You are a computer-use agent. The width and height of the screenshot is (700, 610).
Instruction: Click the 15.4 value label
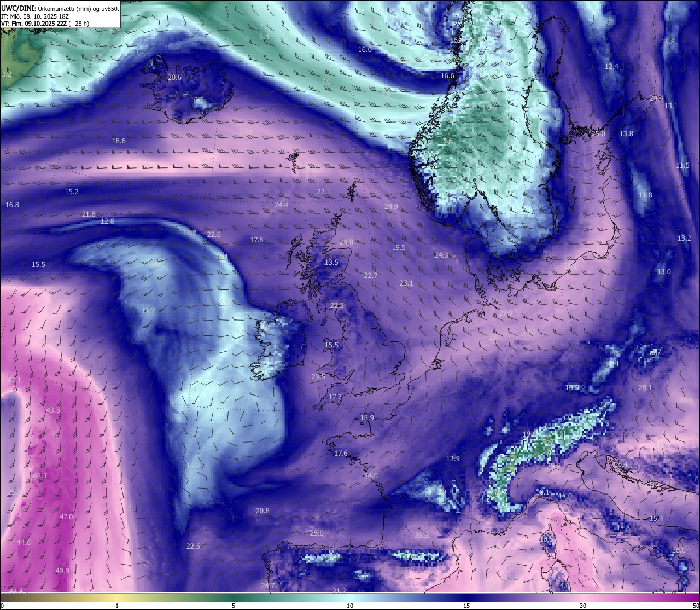click(x=656, y=518)
